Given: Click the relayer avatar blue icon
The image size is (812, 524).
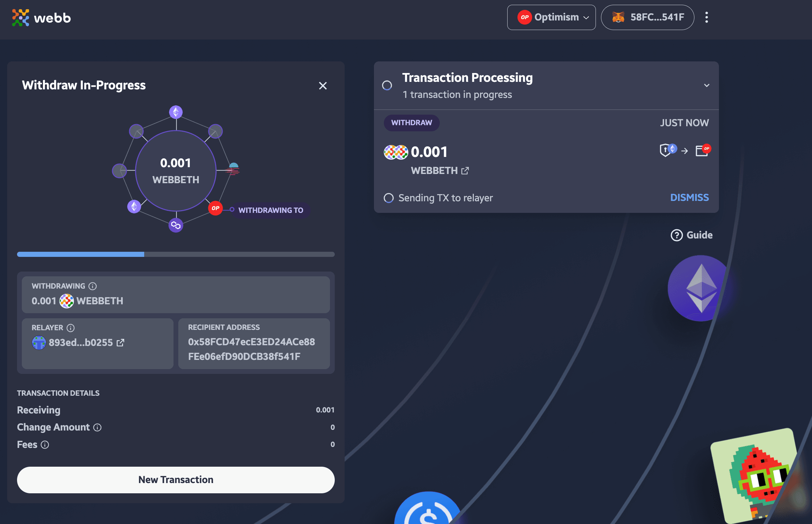Looking at the screenshot, I should coord(39,342).
